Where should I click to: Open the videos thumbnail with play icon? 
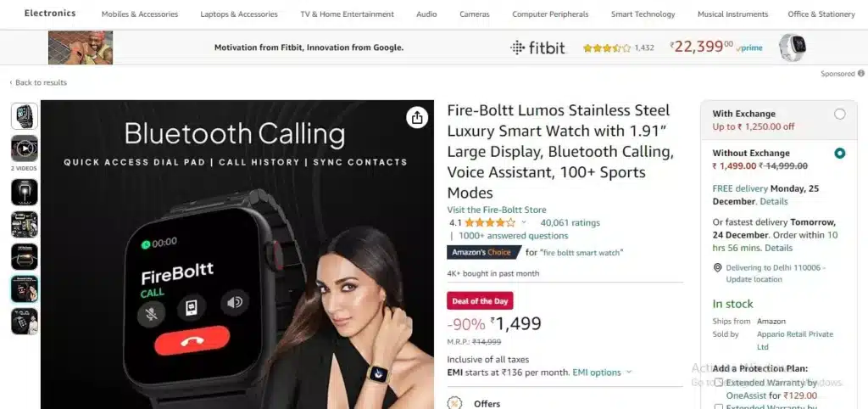[x=25, y=148]
